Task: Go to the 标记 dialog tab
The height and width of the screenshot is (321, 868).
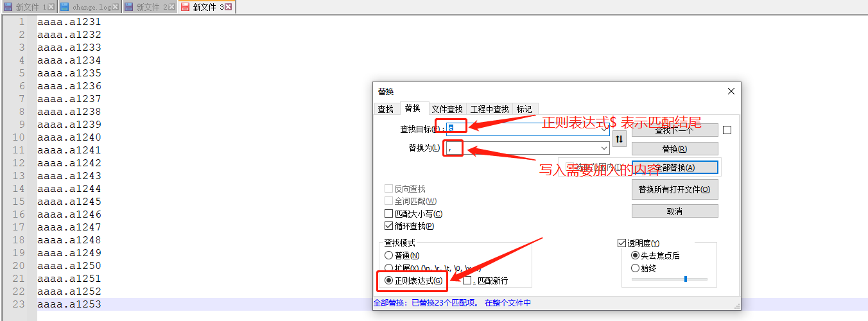Action: tap(525, 109)
